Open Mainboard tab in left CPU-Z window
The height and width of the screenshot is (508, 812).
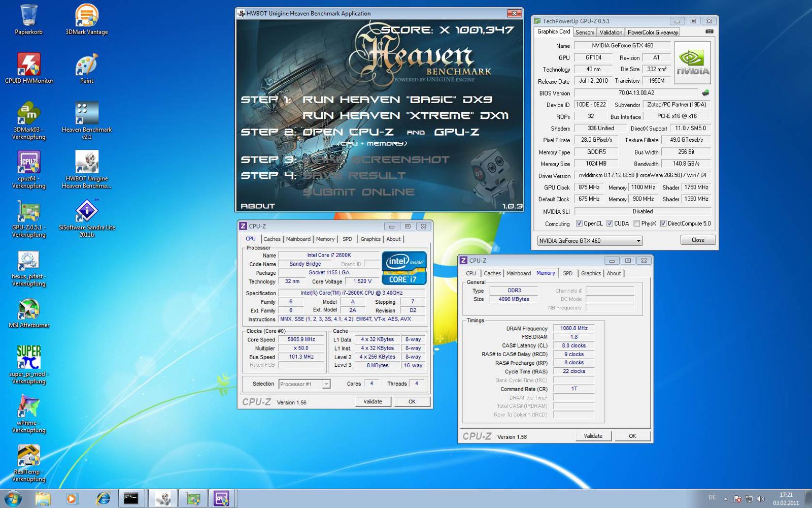[x=298, y=239]
